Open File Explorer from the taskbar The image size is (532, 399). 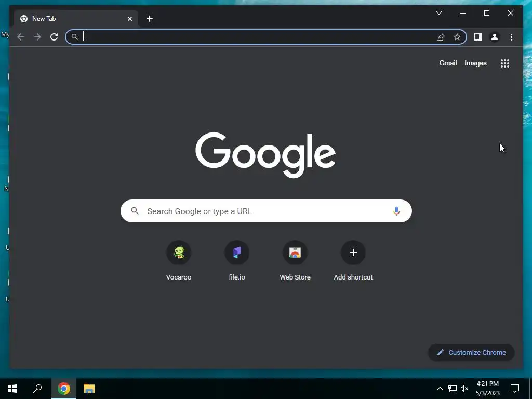click(x=89, y=389)
